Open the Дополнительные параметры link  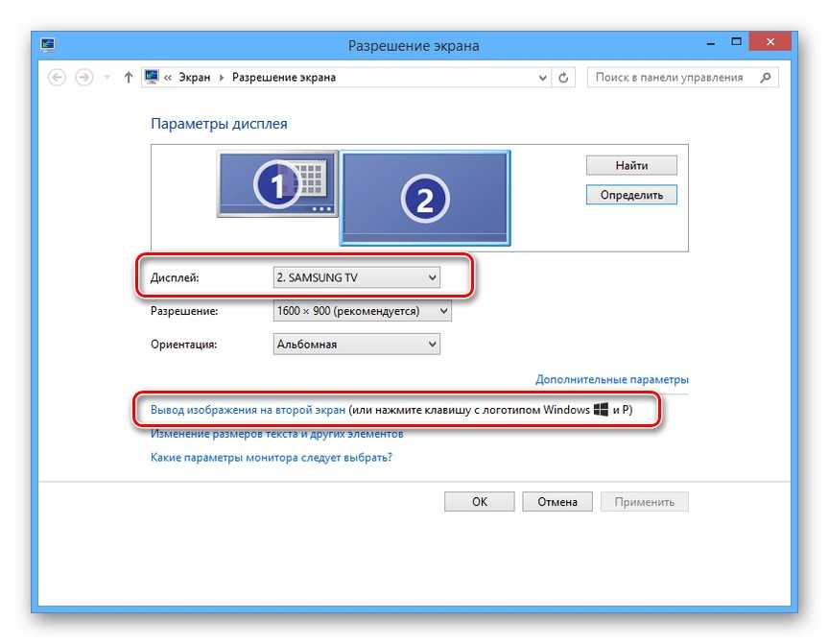click(x=611, y=379)
